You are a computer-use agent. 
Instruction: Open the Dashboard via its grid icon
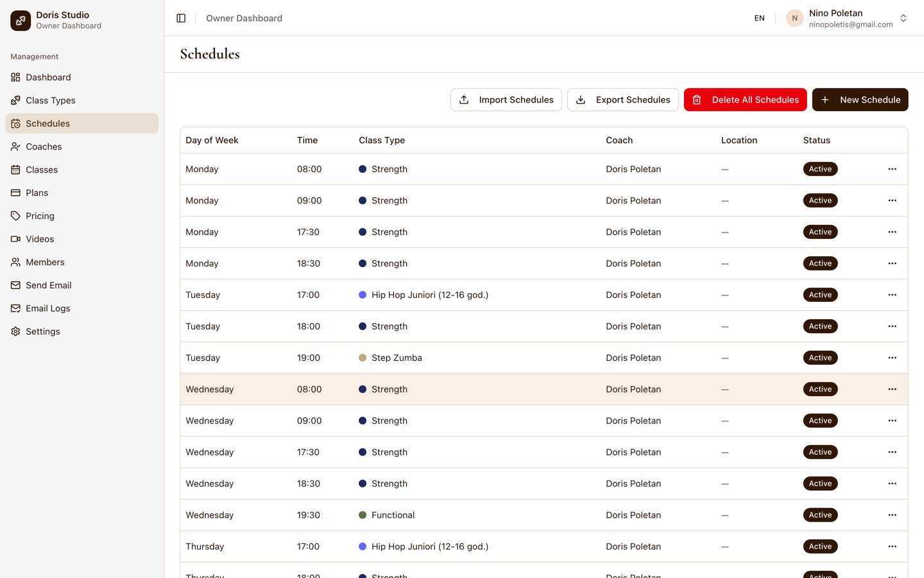tap(15, 77)
